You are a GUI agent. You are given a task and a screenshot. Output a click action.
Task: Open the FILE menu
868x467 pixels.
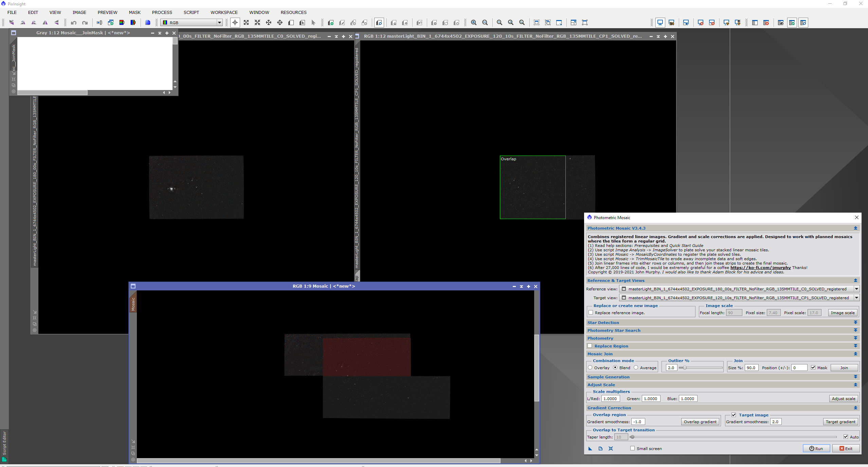[12, 12]
